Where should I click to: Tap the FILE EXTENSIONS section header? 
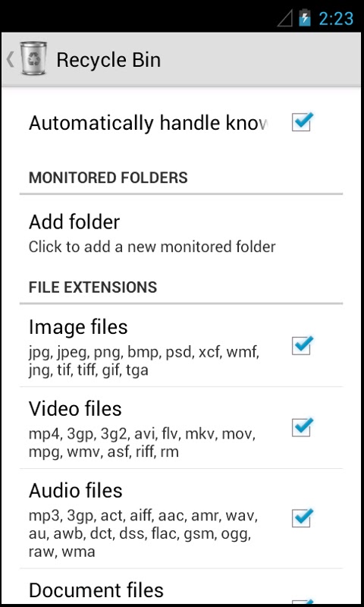pos(93,288)
